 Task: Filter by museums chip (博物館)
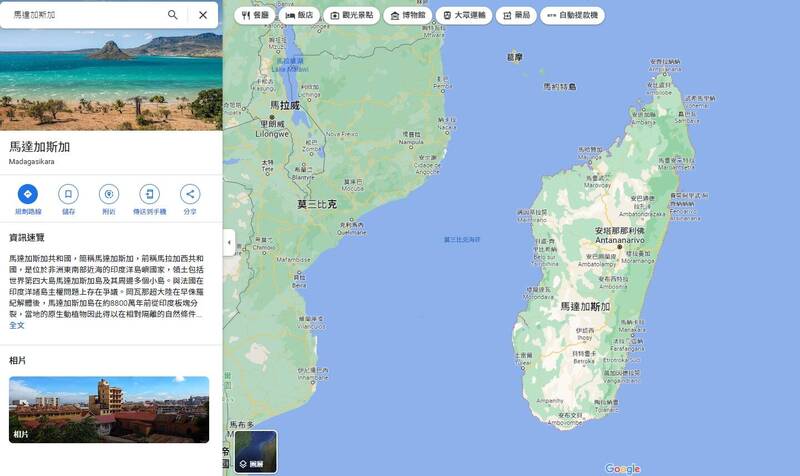408,15
